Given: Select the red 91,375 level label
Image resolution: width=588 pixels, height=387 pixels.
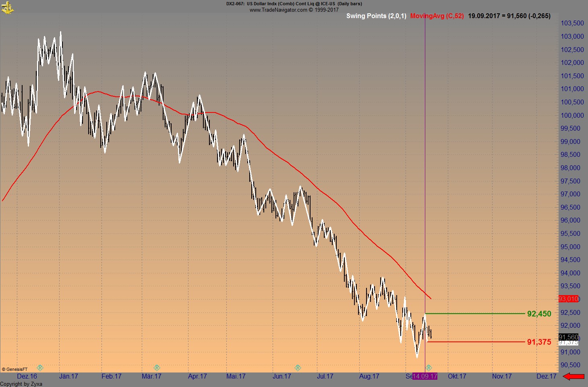Looking at the screenshot, I should (x=539, y=342).
